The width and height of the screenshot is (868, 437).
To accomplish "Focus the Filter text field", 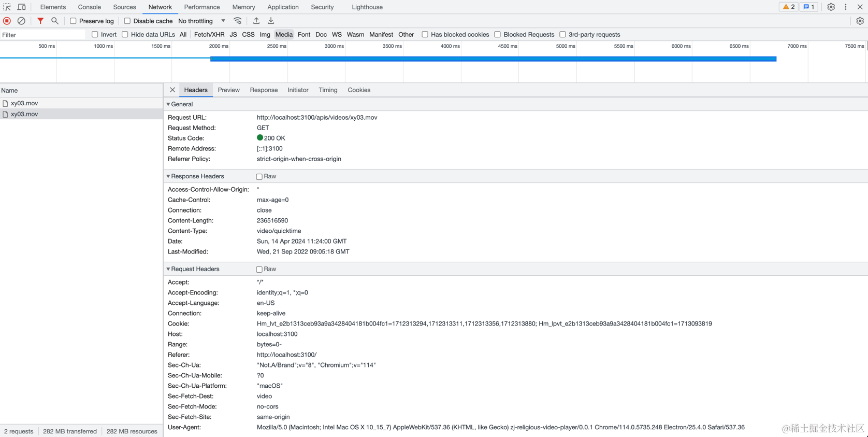I will pos(43,35).
